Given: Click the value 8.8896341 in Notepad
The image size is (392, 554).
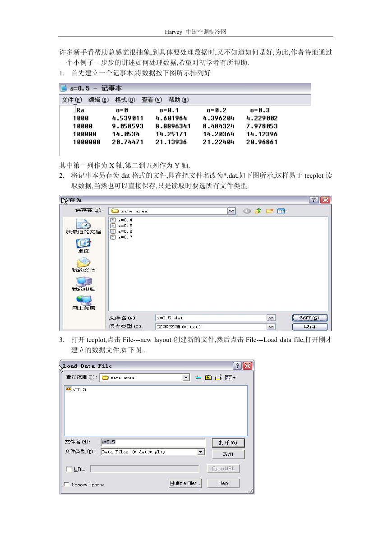Looking at the screenshot, I should 173,126.
